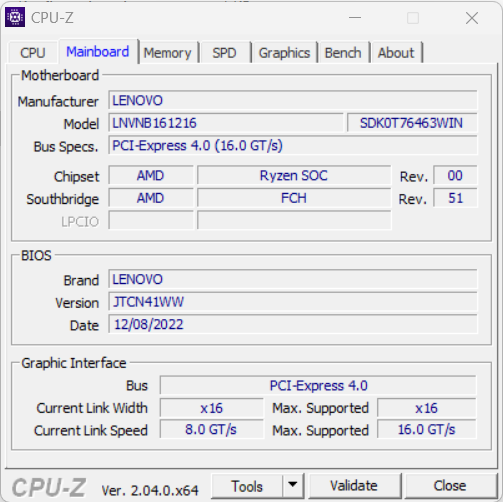Switch to the CPU tab
This screenshot has height=502, width=503.
pos(33,53)
